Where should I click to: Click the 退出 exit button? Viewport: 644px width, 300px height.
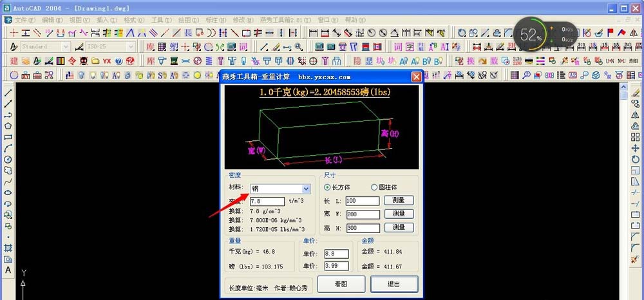394,284
